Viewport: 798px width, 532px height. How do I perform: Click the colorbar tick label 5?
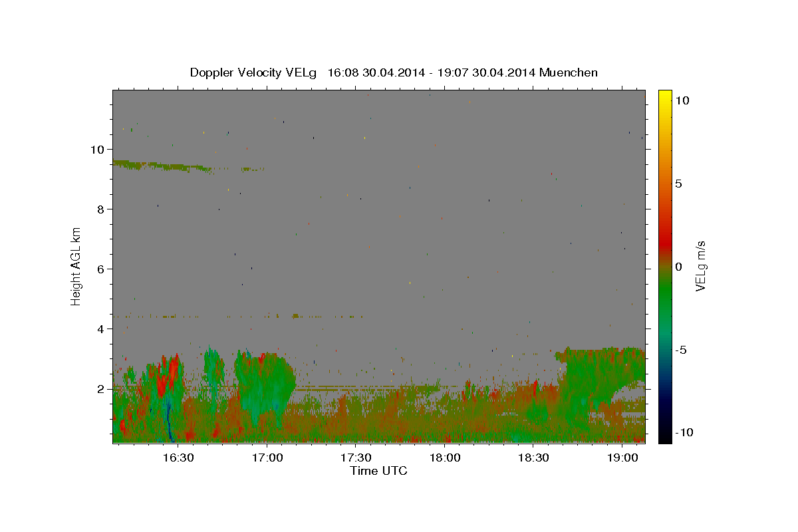[x=679, y=184]
